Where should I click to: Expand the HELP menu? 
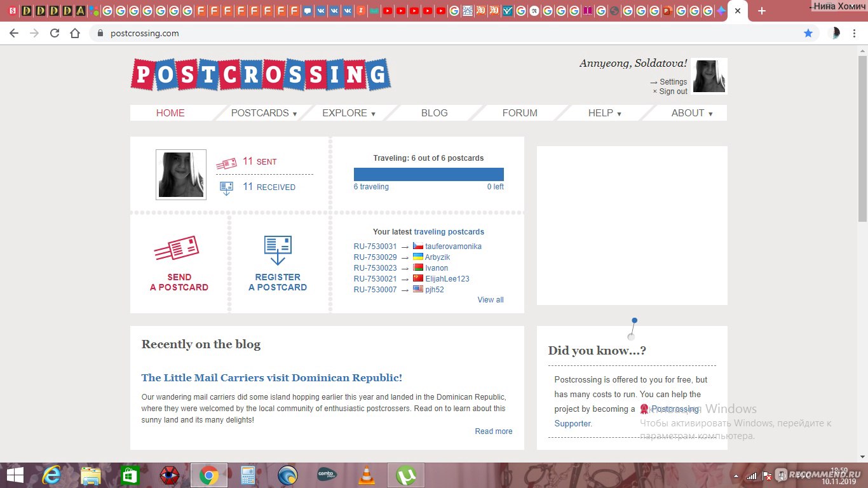coord(604,113)
